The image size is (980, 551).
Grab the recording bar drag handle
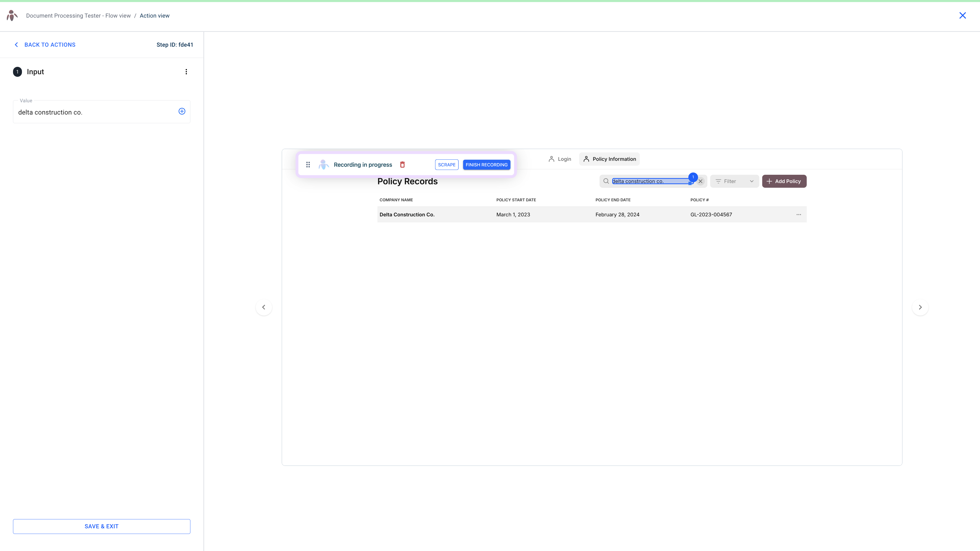(308, 165)
